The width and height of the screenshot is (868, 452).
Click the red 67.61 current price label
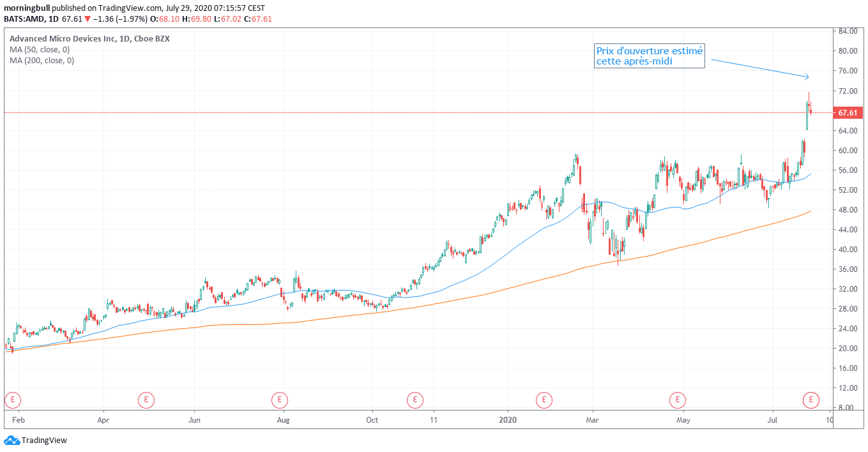click(x=847, y=113)
